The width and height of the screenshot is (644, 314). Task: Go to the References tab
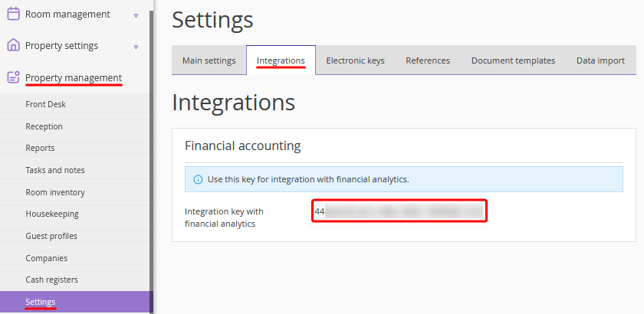tap(428, 61)
